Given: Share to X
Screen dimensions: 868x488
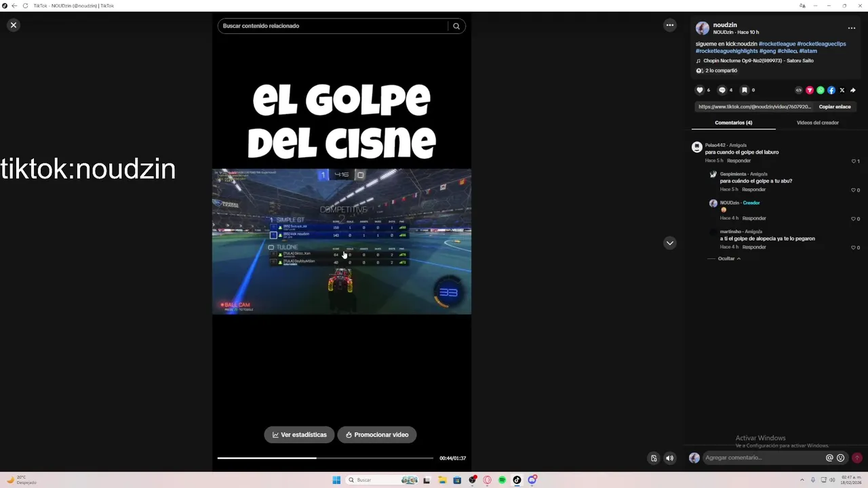Looking at the screenshot, I should 842,90.
